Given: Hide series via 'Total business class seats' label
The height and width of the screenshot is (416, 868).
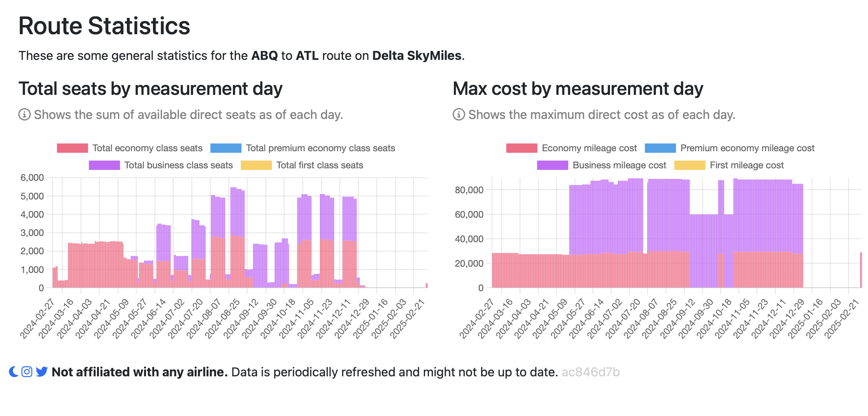Looking at the screenshot, I should [x=179, y=165].
